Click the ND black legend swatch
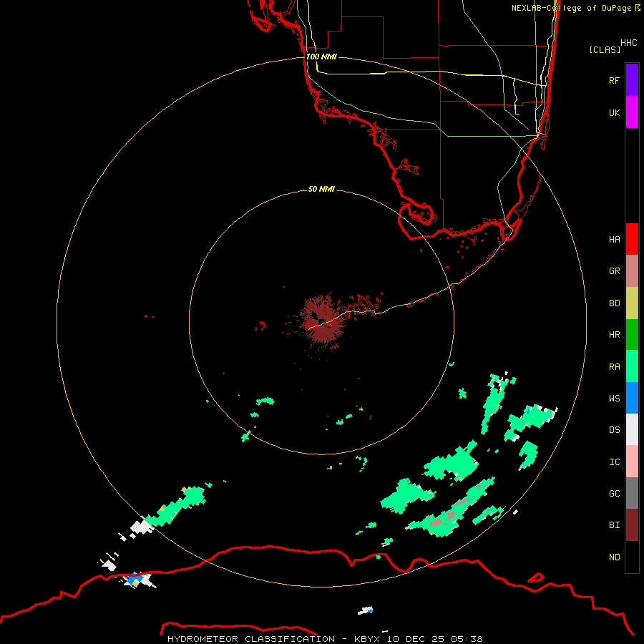The width and height of the screenshot is (644, 644). [x=632, y=557]
